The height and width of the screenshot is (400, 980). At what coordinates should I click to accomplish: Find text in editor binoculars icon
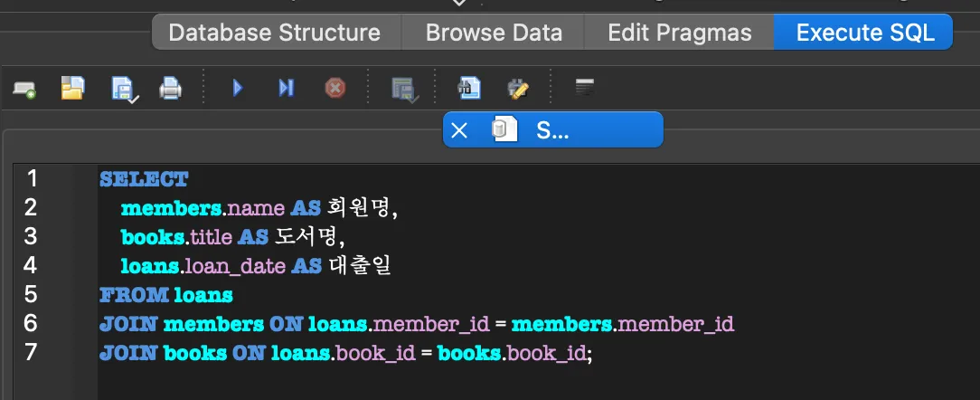[x=468, y=89]
